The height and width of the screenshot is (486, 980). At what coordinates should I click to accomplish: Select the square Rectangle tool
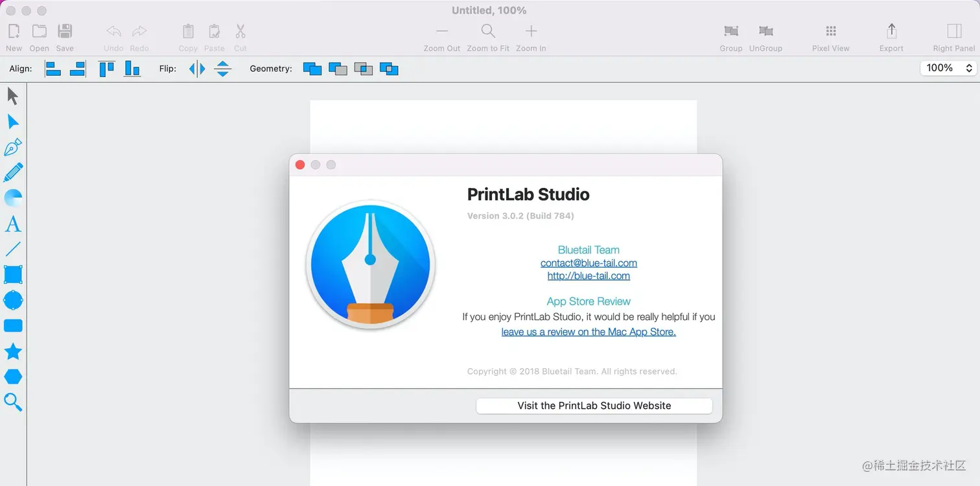(13, 274)
